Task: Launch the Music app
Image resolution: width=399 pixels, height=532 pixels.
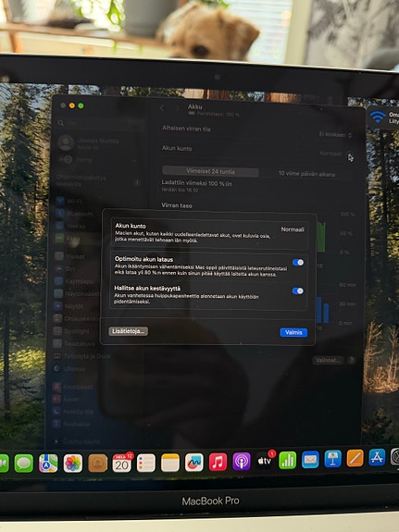Action: click(x=218, y=462)
